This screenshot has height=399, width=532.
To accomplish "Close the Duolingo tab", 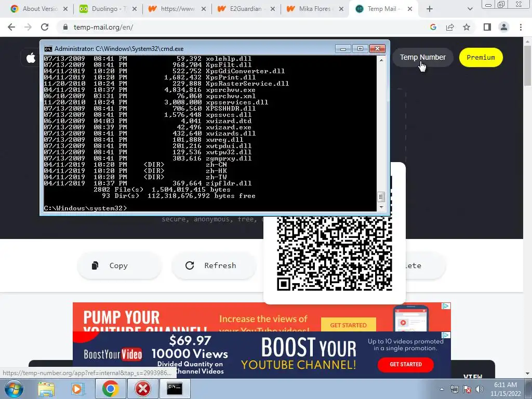I will pyautogui.click(x=135, y=9).
